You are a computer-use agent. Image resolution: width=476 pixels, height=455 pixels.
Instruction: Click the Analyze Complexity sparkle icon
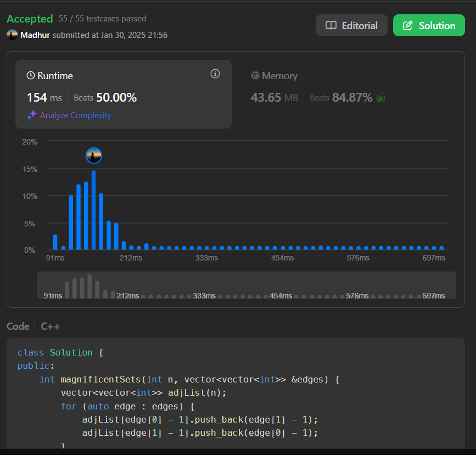click(x=32, y=115)
